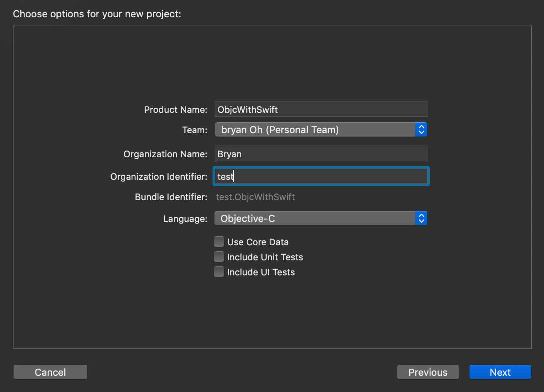Click the Use Core Data label

(x=258, y=242)
